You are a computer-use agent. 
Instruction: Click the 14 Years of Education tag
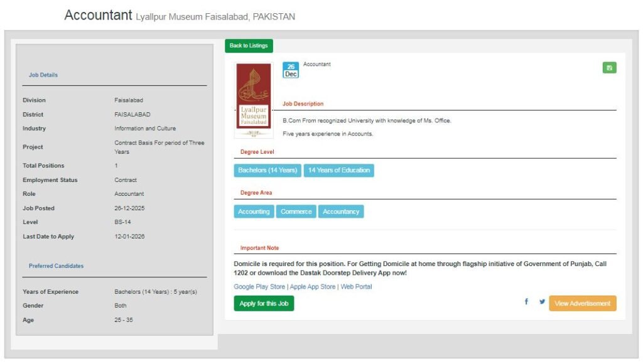339,171
